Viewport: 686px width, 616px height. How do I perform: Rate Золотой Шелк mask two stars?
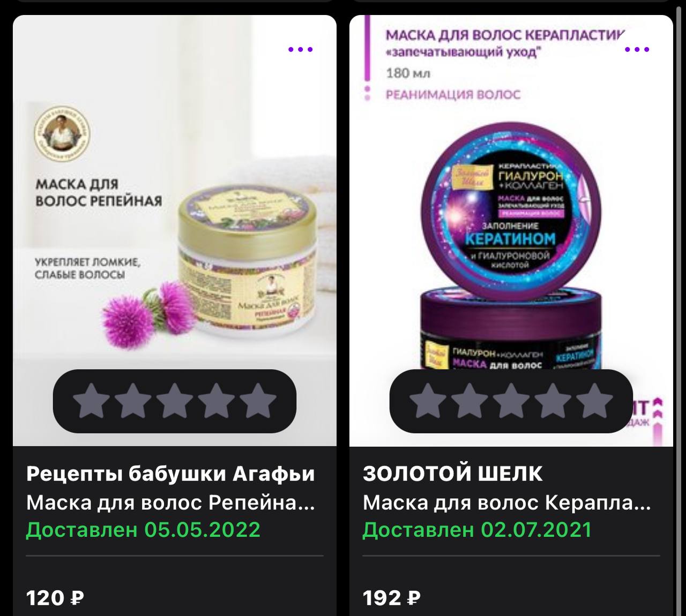tap(469, 401)
